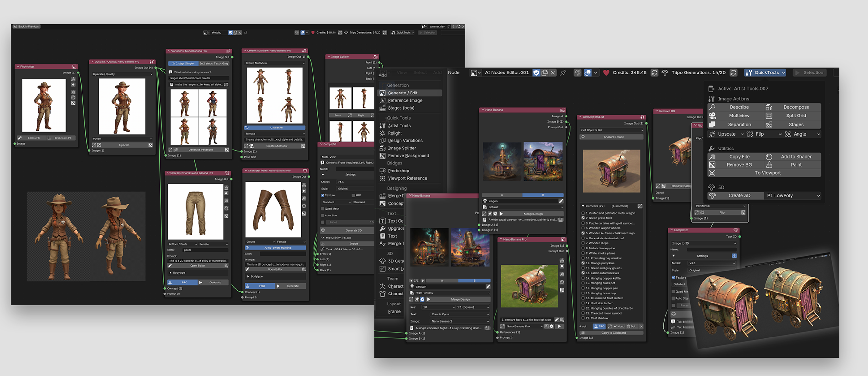
Task: Click To Viewport utility
Action: [764, 173]
